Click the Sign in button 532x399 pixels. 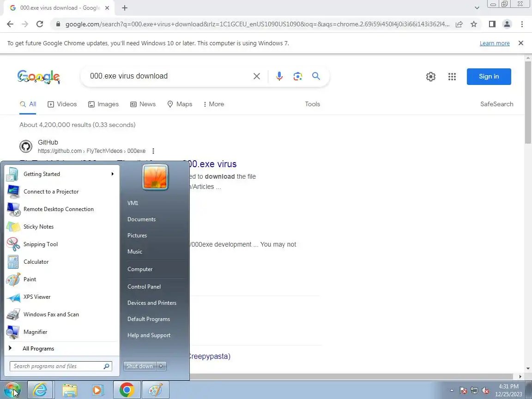(489, 77)
